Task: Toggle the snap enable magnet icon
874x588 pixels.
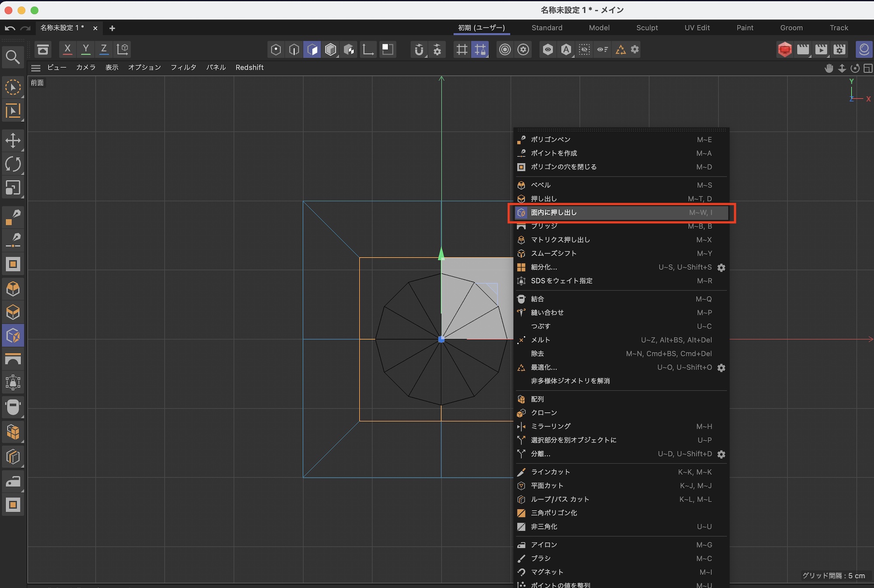Action: click(419, 50)
